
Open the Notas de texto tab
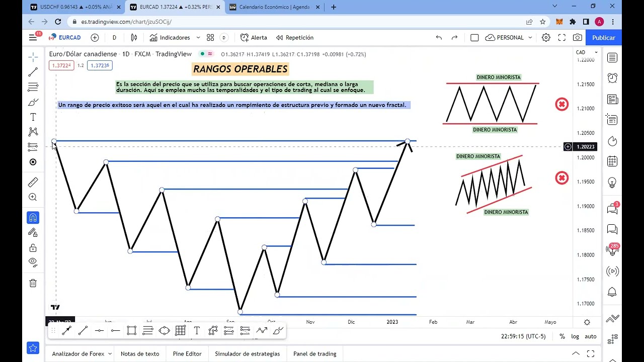[140, 354]
